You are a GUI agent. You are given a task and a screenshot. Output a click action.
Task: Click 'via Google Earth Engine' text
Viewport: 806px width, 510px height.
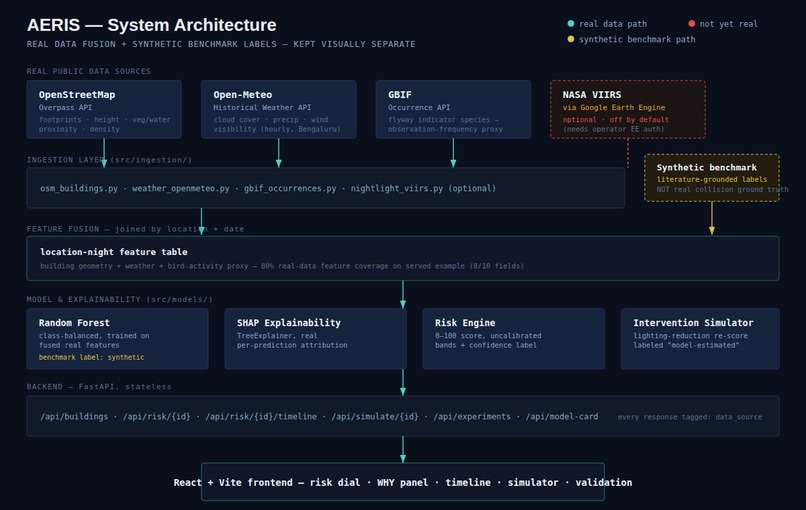[614, 107]
